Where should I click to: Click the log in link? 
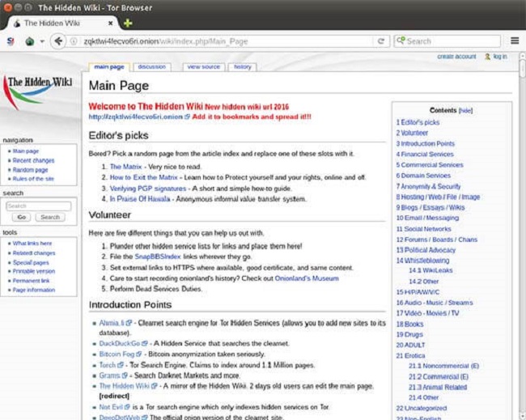[500, 57]
